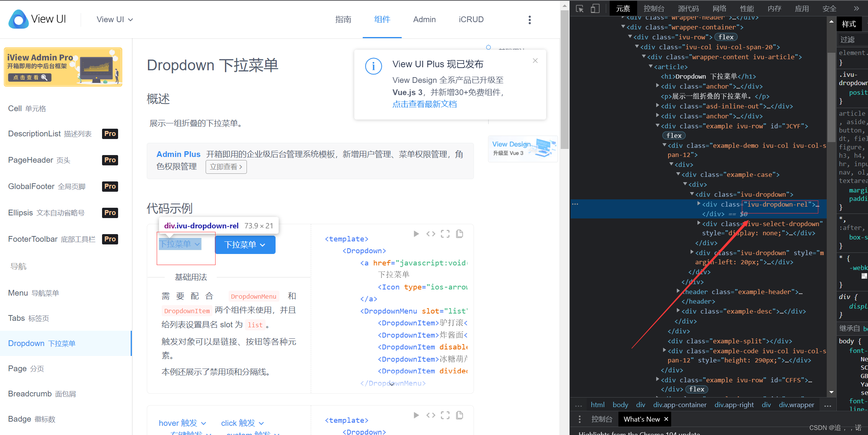Screen dimensions: 868x435
Task: Switch to DevTools 网络 tab
Action: [719, 8]
